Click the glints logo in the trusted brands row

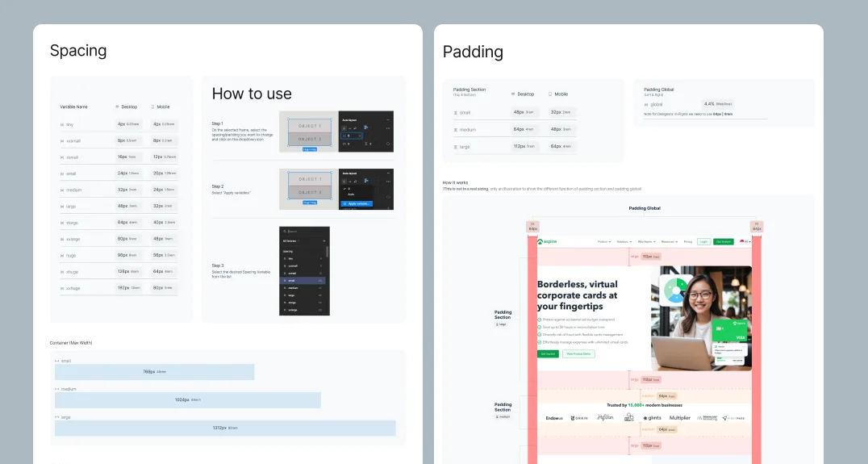point(652,418)
